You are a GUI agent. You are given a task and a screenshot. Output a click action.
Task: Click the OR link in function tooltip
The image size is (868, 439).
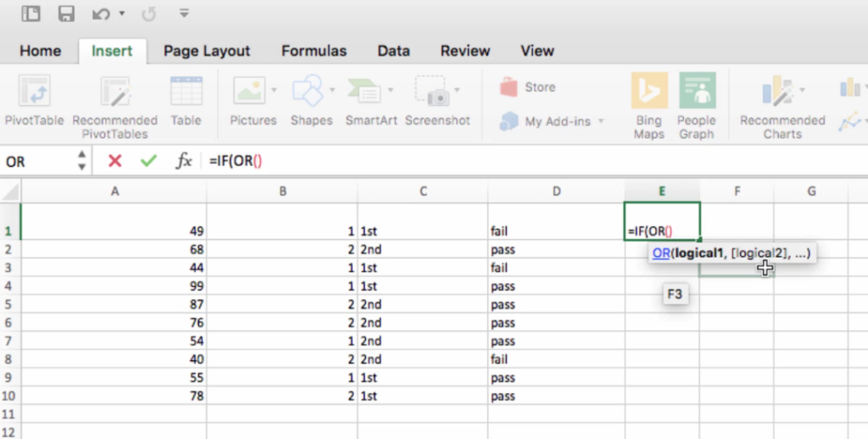coord(661,253)
